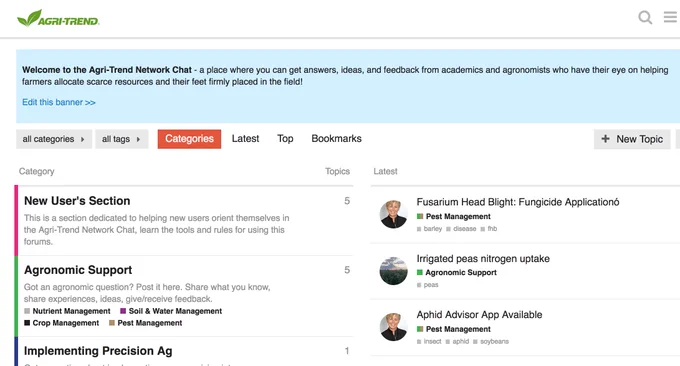Screen dimensions: 680x366
Task: Open the all categories dropdown
Action: 54,139
